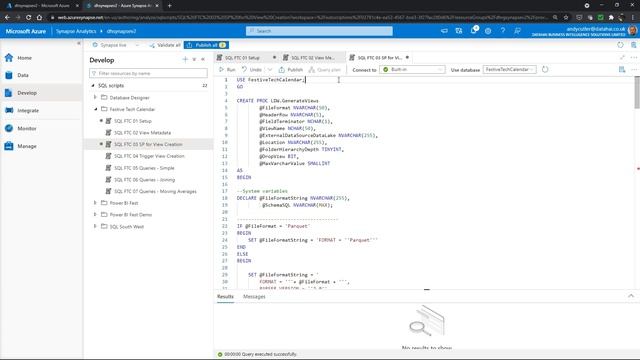
Task: Open the switch workspace icon in header
Action: click(x=459, y=31)
